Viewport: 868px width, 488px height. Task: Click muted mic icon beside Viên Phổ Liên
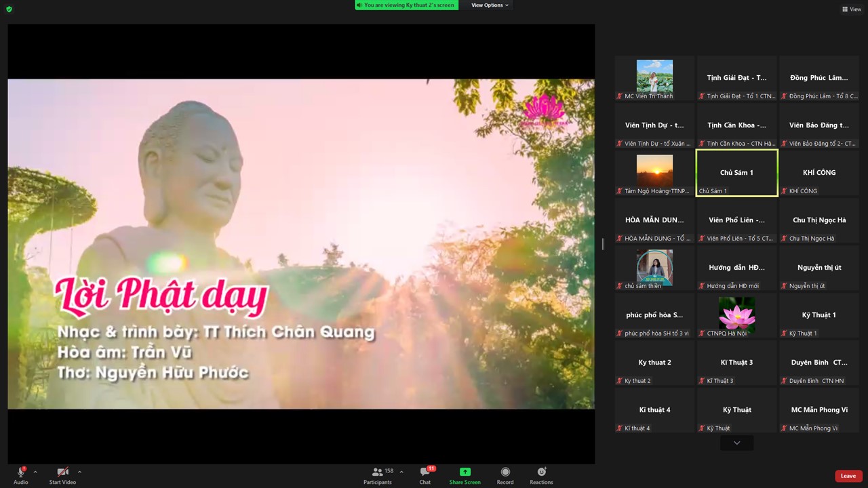[x=702, y=239]
